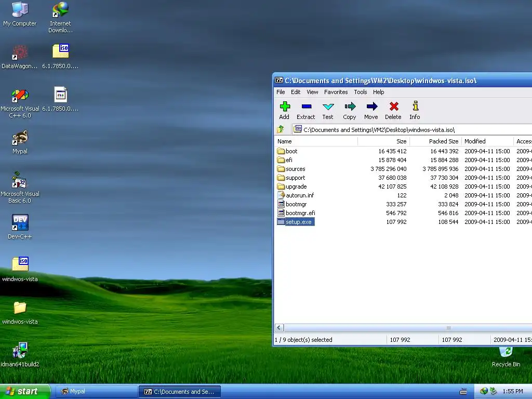Click the Move toolbar icon
Image resolution: width=532 pixels, height=399 pixels.
click(x=371, y=110)
